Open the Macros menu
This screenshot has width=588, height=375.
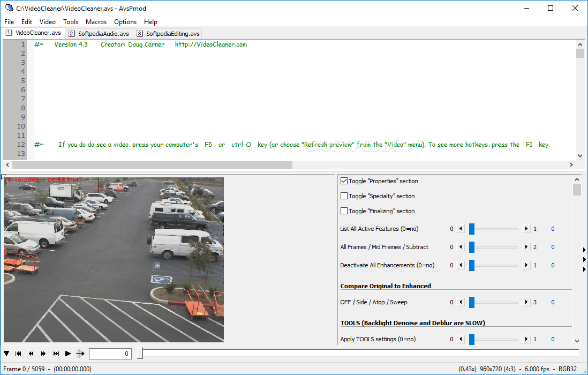click(x=96, y=22)
